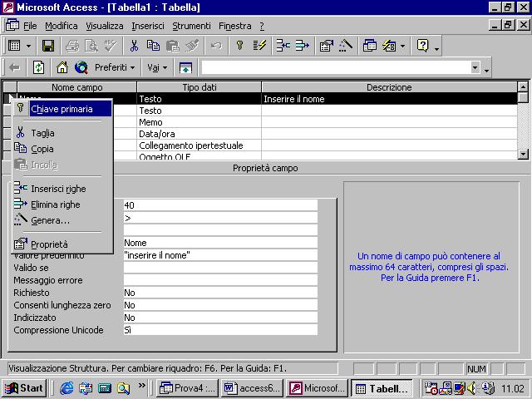Open the Modifica menu
Viewport: 532px width, 399px height.
point(61,26)
